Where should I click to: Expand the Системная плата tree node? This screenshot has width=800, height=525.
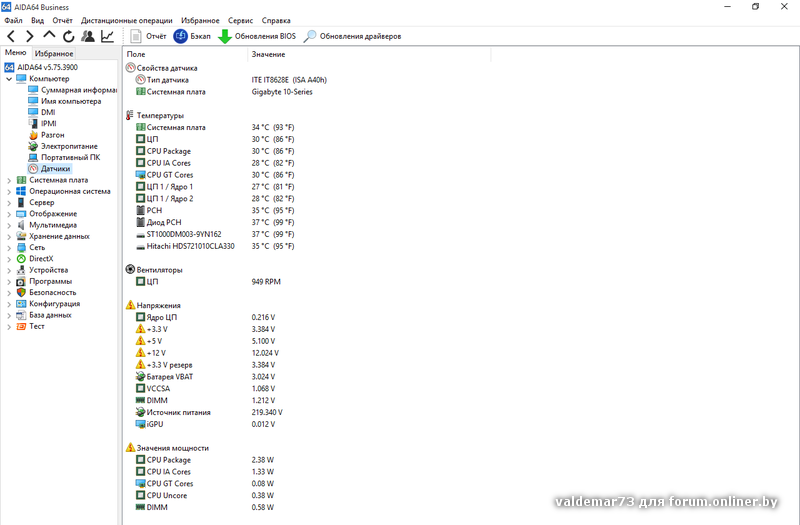pyautogui.click(x=9, y=180)
